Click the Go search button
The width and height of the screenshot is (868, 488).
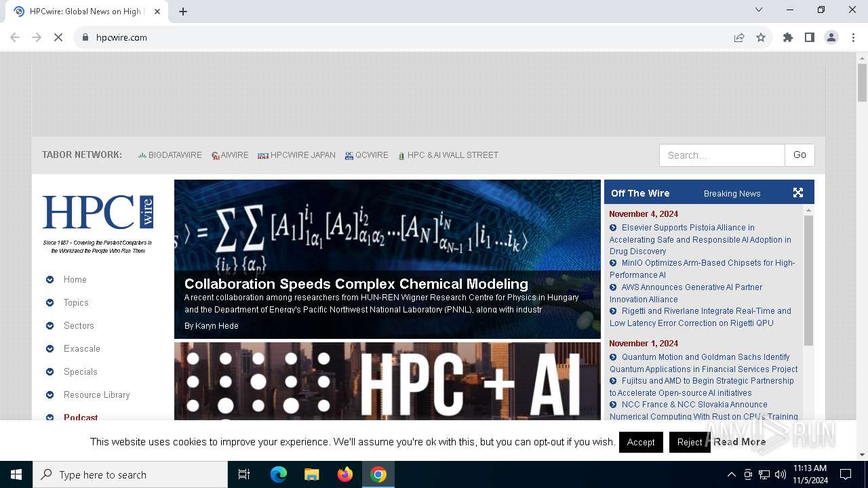pos(800,155)
